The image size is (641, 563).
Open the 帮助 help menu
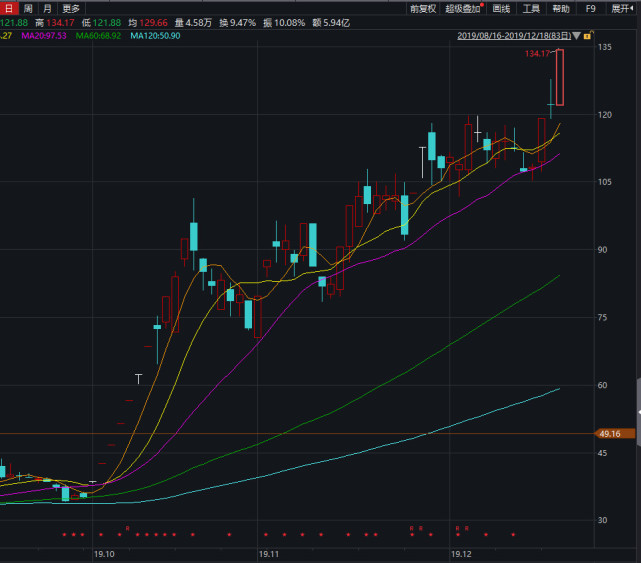click(561, 9)
